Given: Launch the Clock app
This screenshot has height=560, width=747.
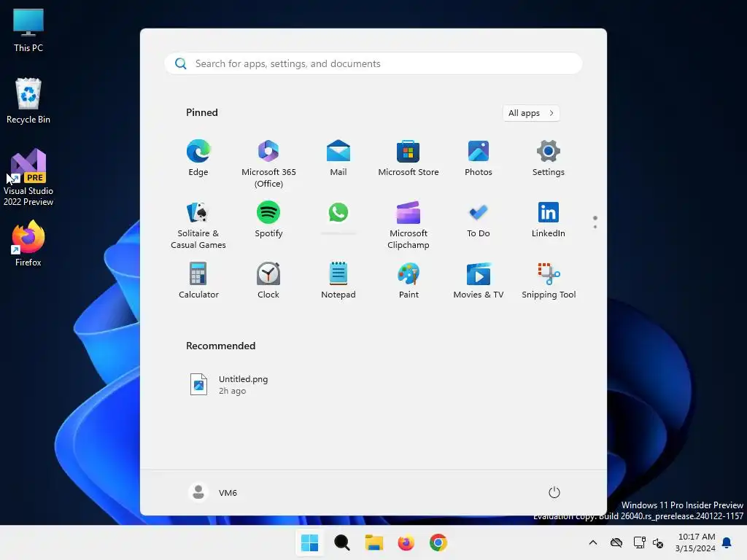Looking at the screenshot, I should click(x=268, y=281).
